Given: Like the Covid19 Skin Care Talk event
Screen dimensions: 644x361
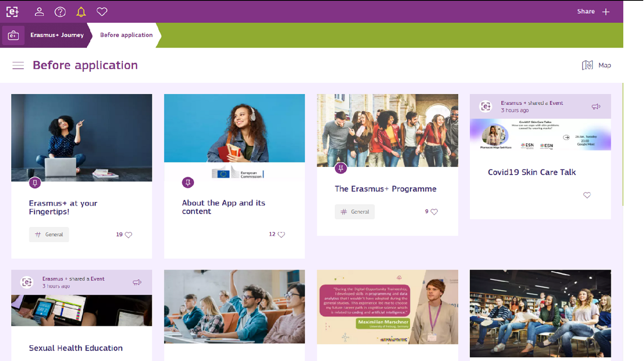Looking at the screenshot, I should [x=587, y=195].
